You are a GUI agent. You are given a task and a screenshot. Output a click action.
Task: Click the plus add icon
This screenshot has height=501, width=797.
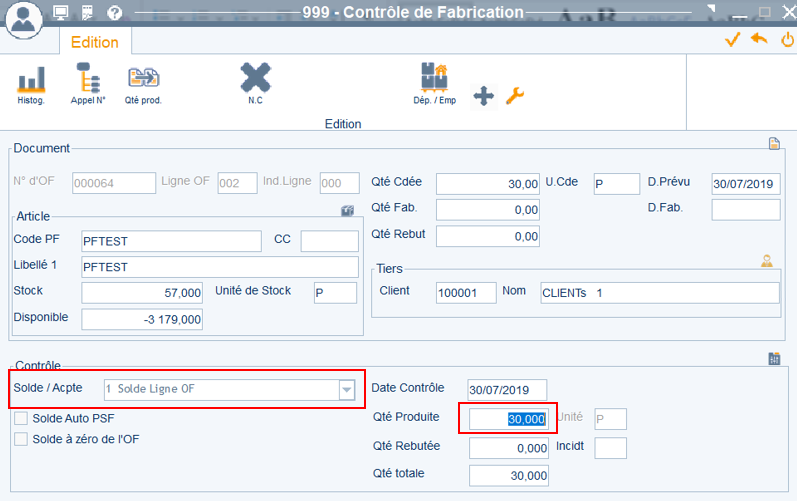(483, 96)
